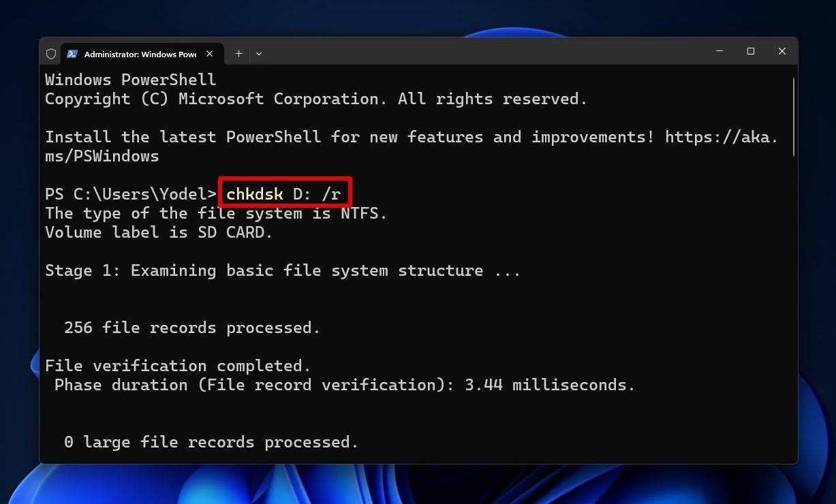Click the 'Windows PowerShell' header line
This screenshot has width=836, height=504.
tap(131, 80)
